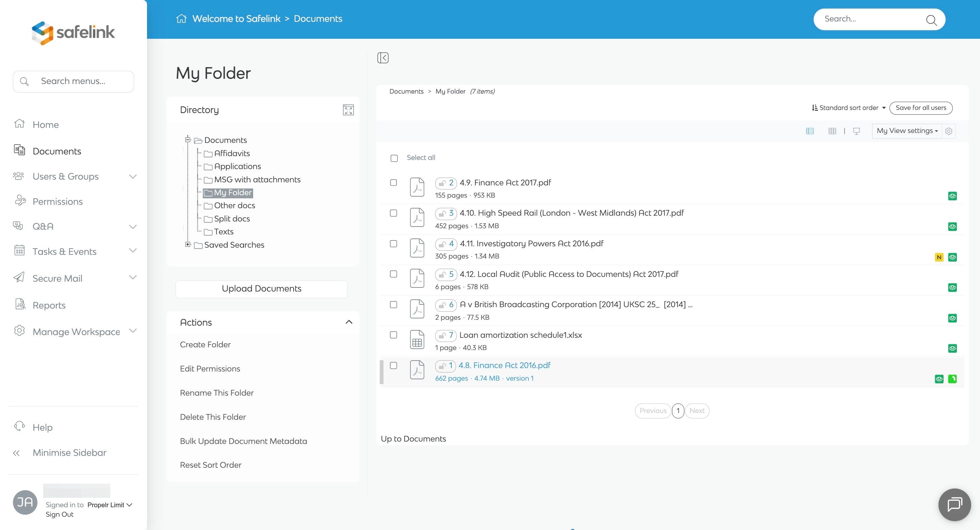The height and width of the screenshot is (530, 980).
Task: Check the box for 4.9. Finance Act 2017.pdf
Action: [393, 182]
